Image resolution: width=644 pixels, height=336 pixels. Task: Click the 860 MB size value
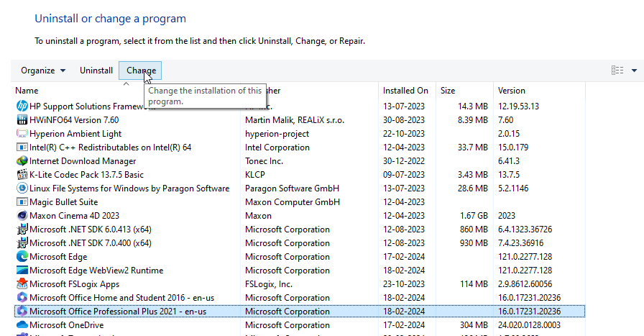pos(474,229)
